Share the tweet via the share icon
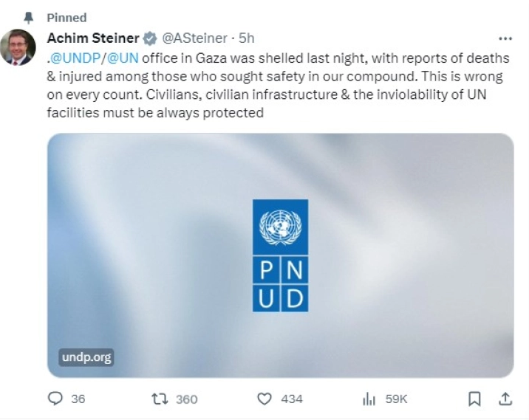529x420 pixels. tap(505, 399)
